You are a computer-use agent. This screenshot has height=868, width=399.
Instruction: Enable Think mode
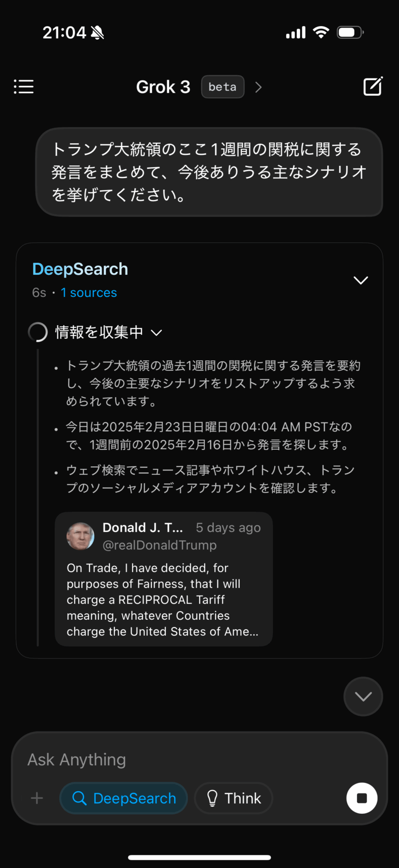[x=234, y=798]
